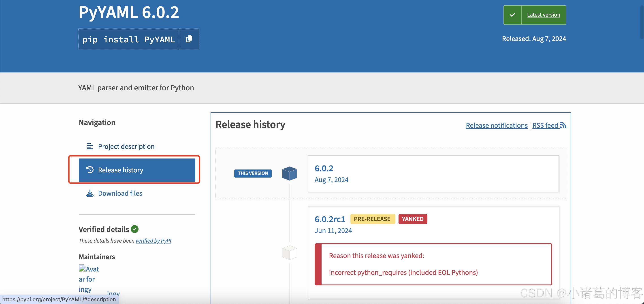The image size is (644, 304).
Task: Open the 6.0.2rc1 pre-release entry
Action: (x=330, y=219)
